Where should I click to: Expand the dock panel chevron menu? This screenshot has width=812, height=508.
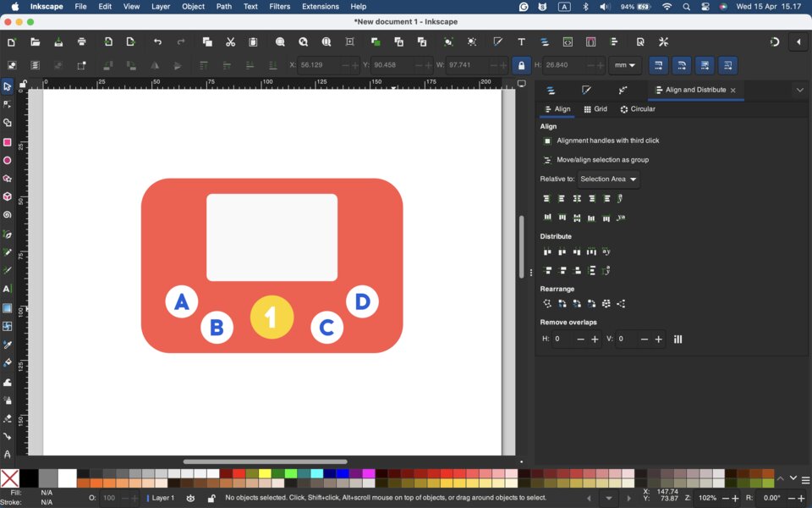click(x=799, y=90)
